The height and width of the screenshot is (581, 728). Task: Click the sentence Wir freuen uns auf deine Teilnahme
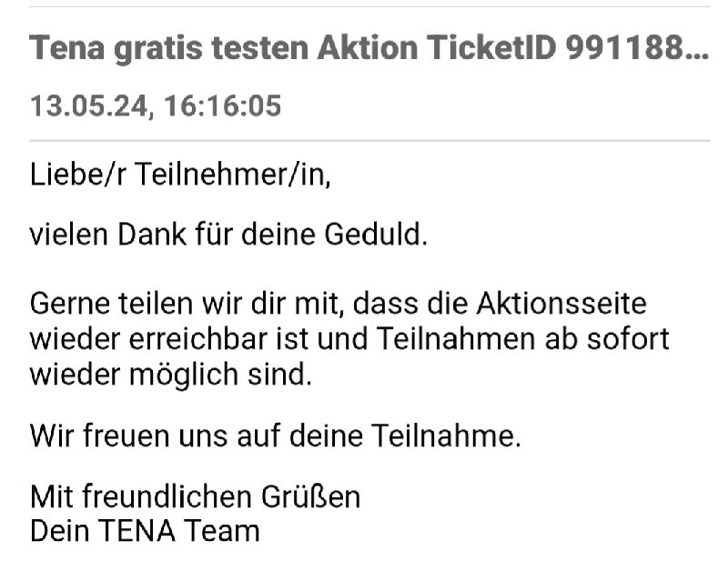[276, 436]
